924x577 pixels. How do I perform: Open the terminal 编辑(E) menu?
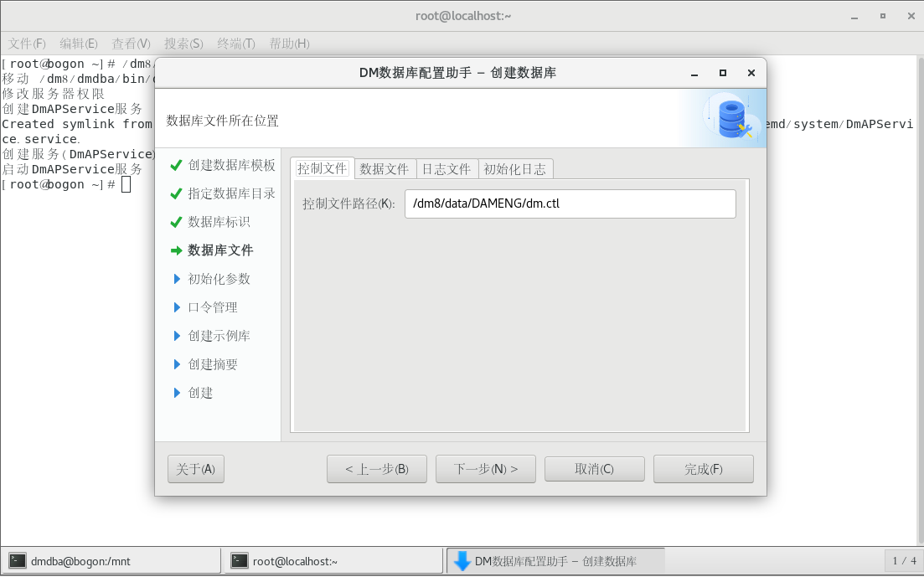tap(79, 44)
